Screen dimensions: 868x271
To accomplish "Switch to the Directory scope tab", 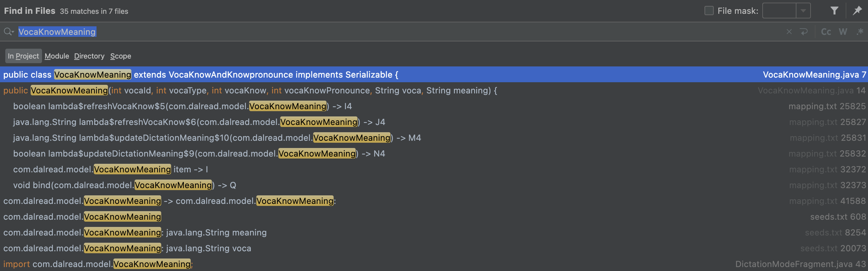I will pyautogui.click(x=89, y=56).
